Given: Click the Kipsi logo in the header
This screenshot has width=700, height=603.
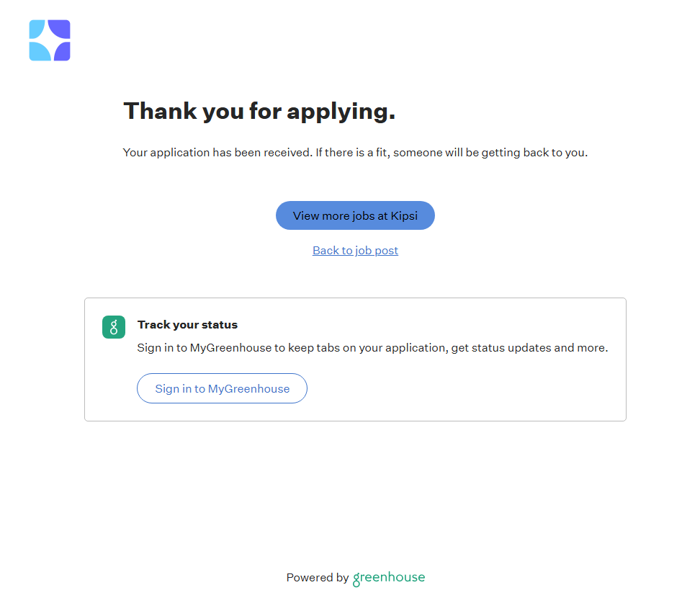Looking at the screenshot, I should point(50,40).
